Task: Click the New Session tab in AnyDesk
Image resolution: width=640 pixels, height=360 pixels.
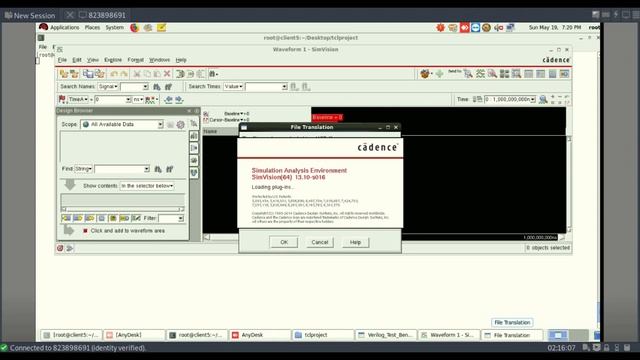Action: coord(30,16)
